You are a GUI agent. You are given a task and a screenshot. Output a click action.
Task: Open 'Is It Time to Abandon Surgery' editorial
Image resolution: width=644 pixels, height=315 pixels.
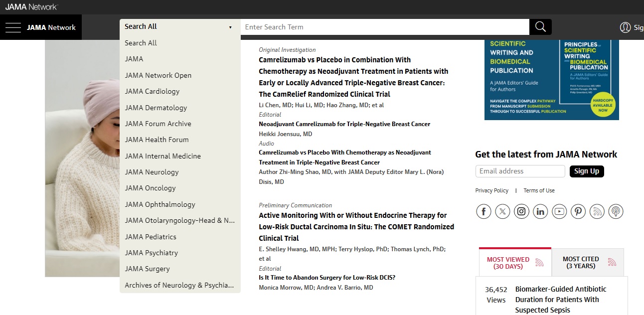point(327,278)
